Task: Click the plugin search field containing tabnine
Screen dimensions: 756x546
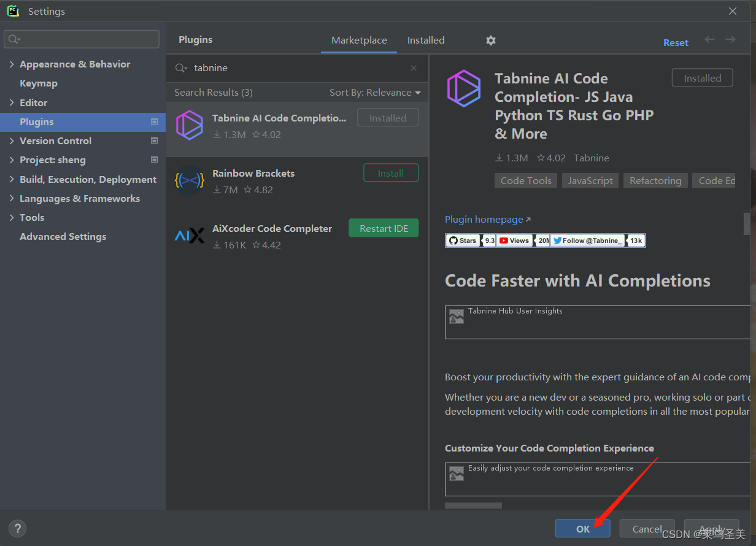Action: pos(296,68)
